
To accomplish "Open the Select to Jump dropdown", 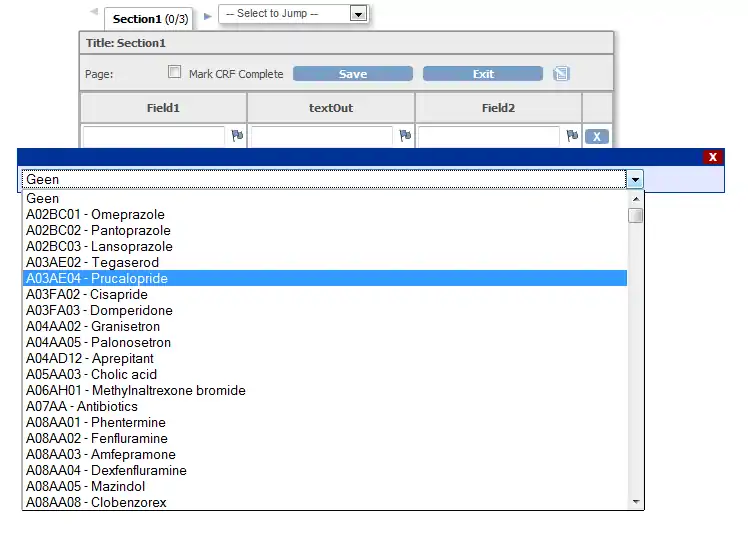I will tap(358, 14).
